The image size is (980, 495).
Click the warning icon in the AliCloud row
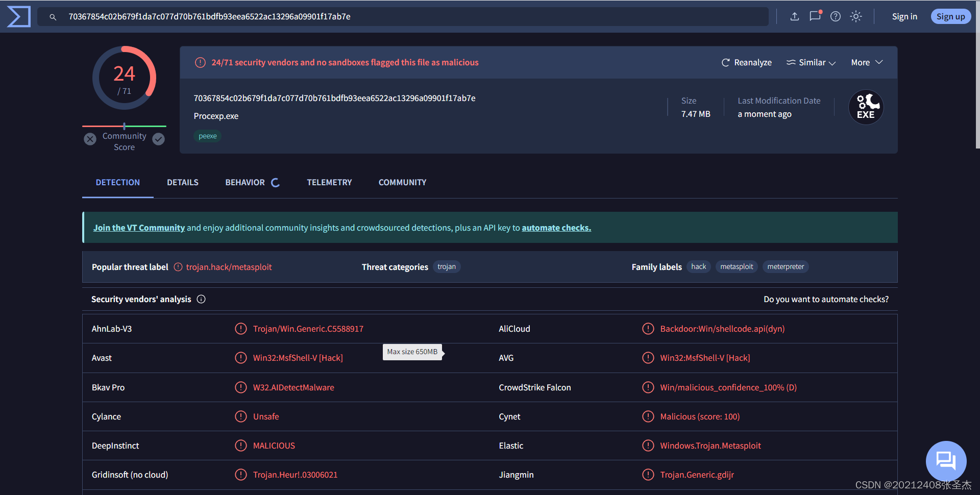point(648,329)
